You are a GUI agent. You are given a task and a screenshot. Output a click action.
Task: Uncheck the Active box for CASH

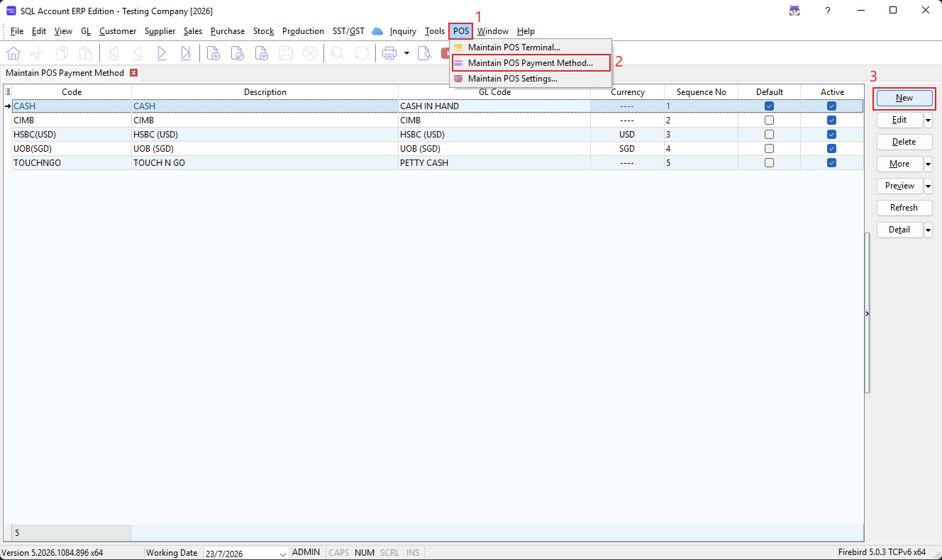pos(831,106)
